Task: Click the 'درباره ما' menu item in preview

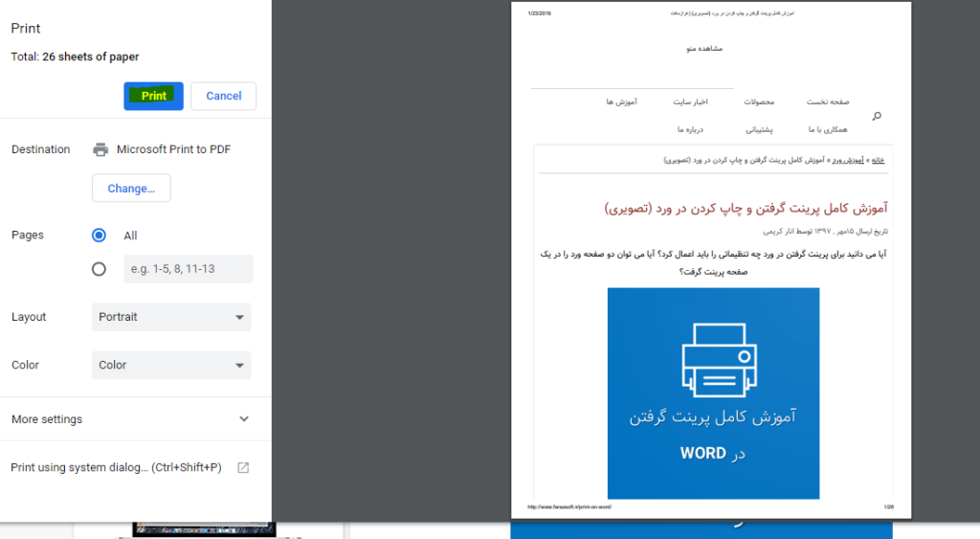Action: tap(690, 129)
